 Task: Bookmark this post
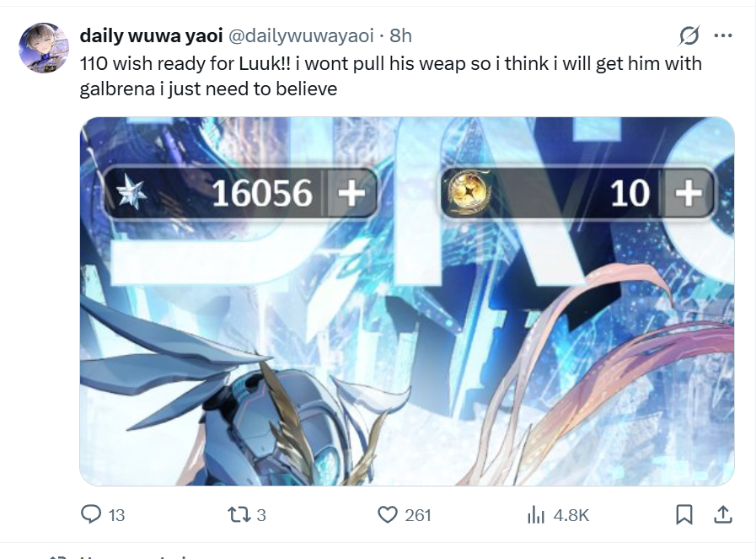pyautogui.click(x=684, y=514)
